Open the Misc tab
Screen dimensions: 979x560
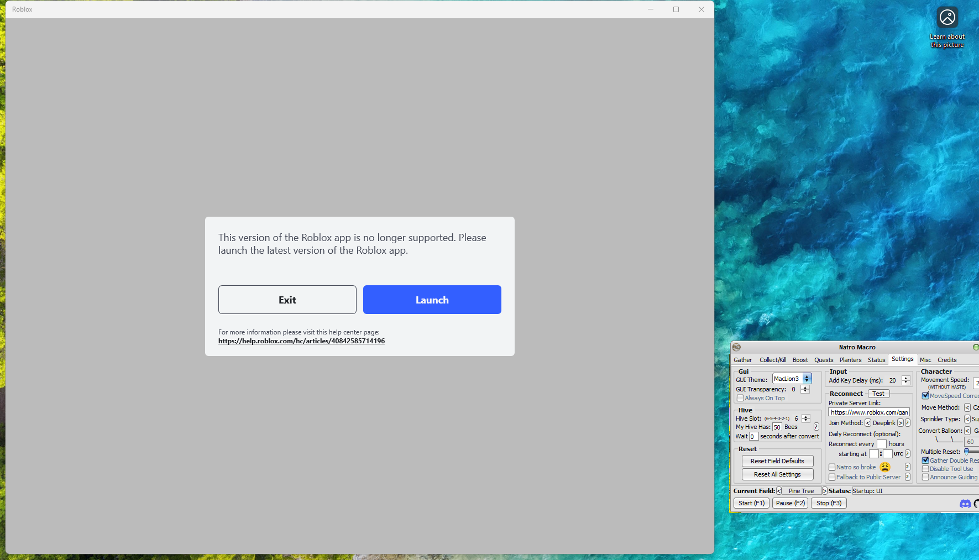tap(925, 360)
